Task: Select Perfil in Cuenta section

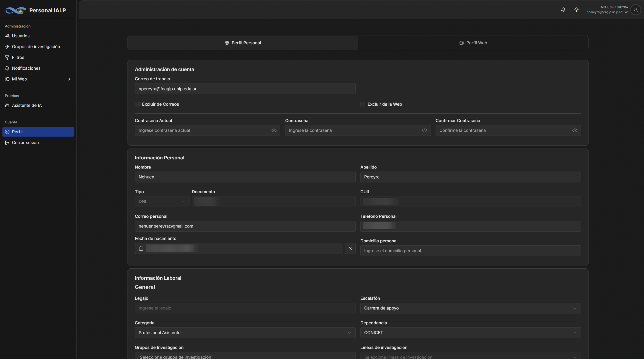Action: coord(38,132)
